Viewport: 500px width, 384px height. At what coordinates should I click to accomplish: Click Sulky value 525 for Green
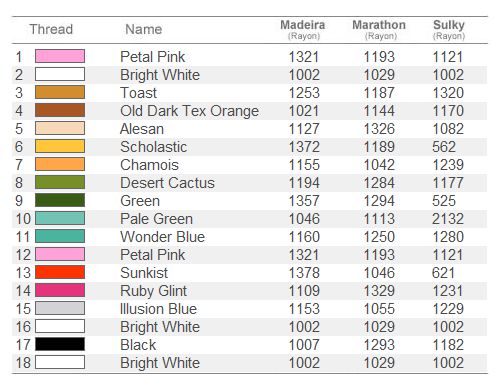(444, 201)
